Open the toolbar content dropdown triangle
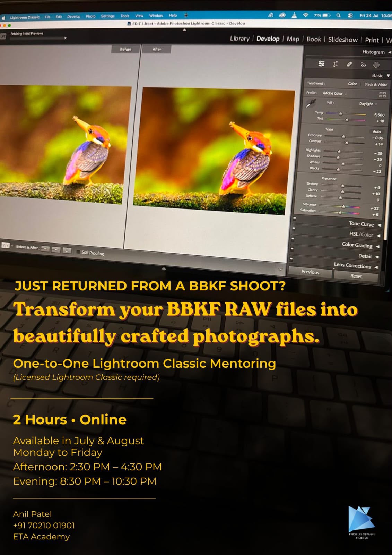Image resolution: width=392 pixels, height=555 pixels. pos(280,270)
